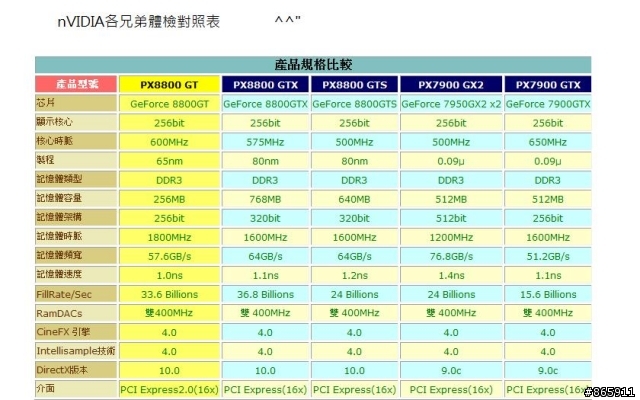Click the nVIDIA各兄弟體檢對照表 heading
640x400 pixels.
[x=139, y=22]
